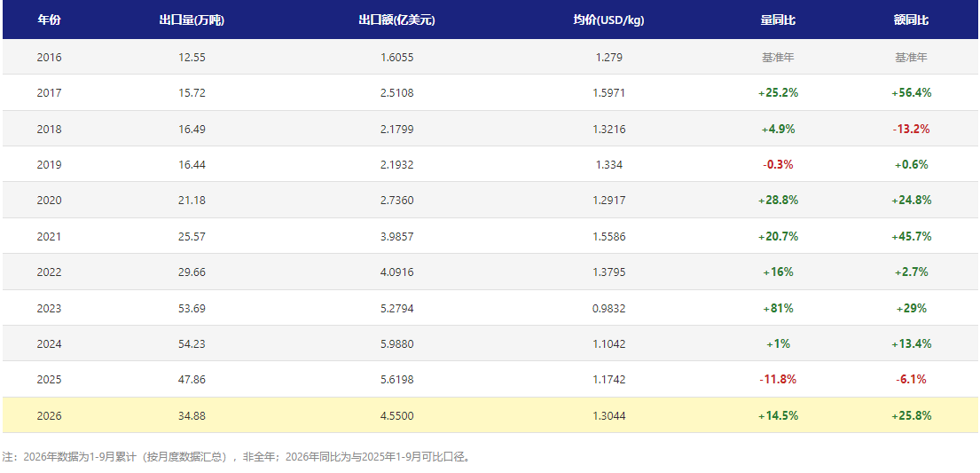980x473 pixels.
Task: Click volume change -0.3%
Action: pyautogui.click(x=778, y=164)
